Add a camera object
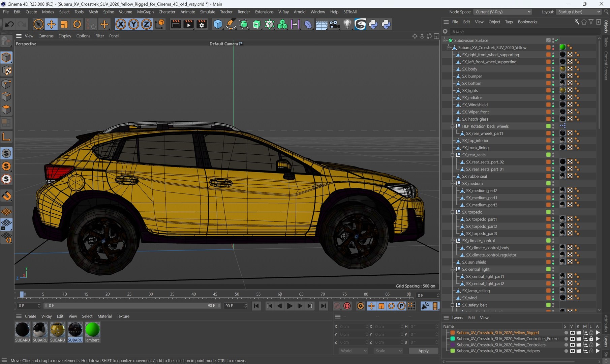 334,24
